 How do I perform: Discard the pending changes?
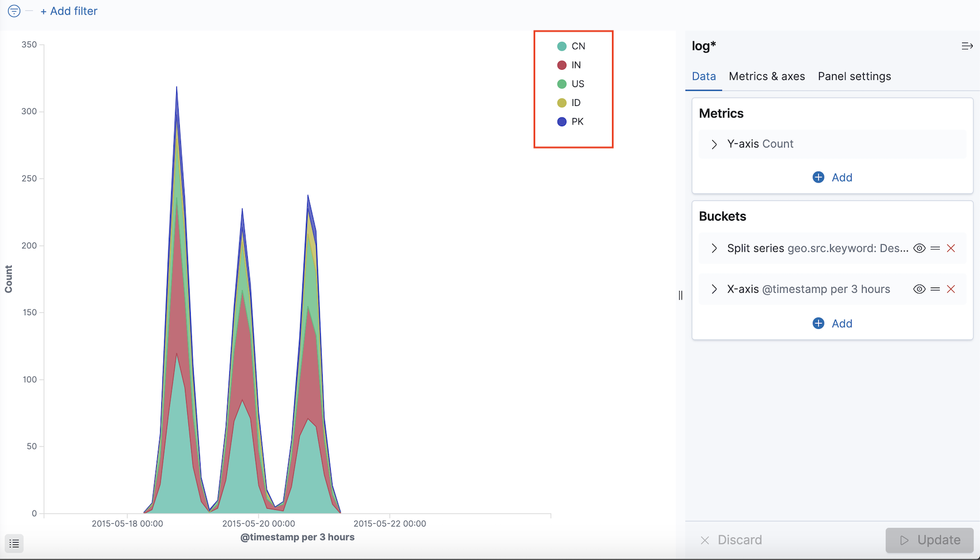click(x=731, y=540)
